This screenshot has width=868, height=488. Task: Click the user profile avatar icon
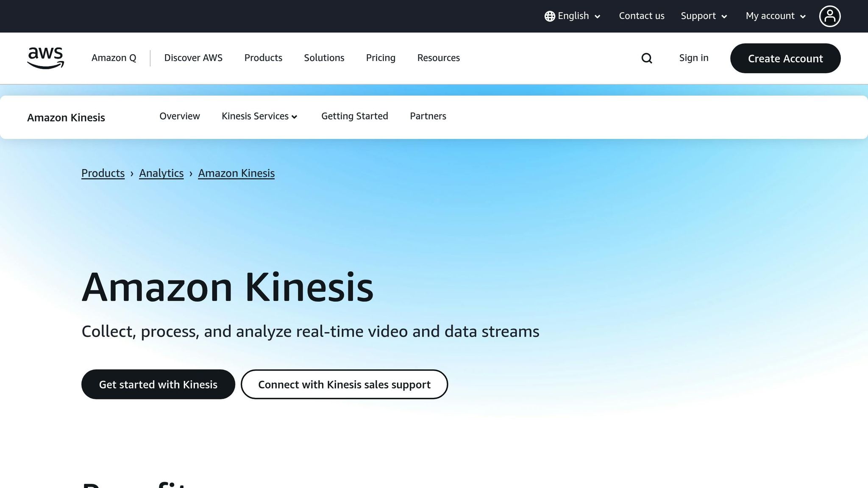830,16
